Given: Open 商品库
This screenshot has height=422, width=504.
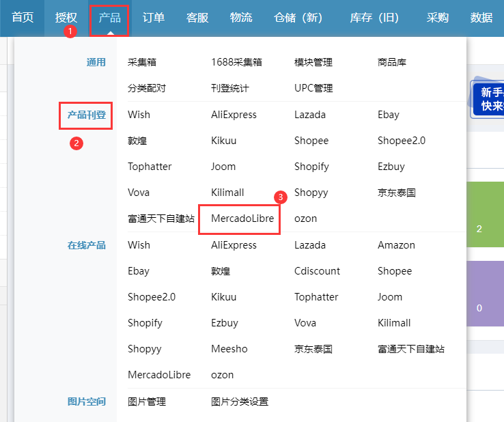Looking at the screenshot, I should coord(392,62).
